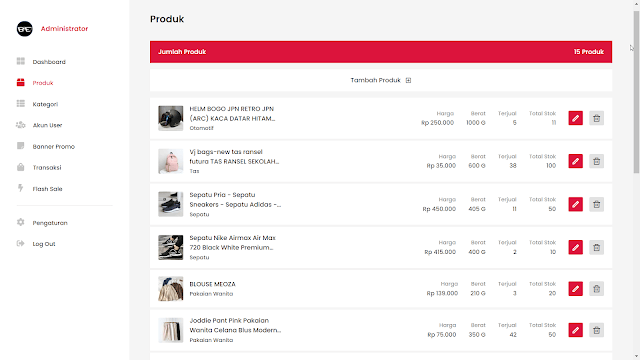Click the scrollbar down arrow
640x360 pixels.
click(x=636, y=356)
